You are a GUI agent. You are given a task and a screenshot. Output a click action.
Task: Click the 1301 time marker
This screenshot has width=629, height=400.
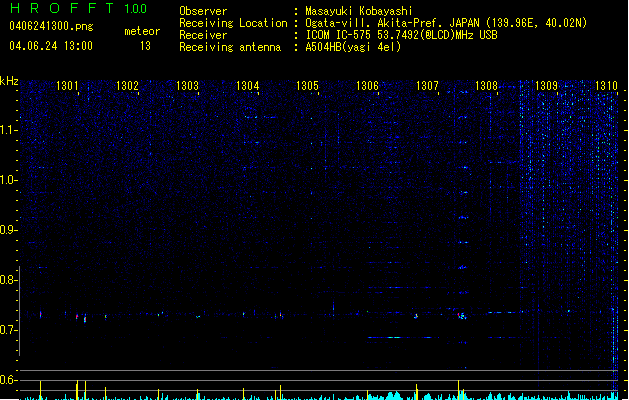pos(67,86)
